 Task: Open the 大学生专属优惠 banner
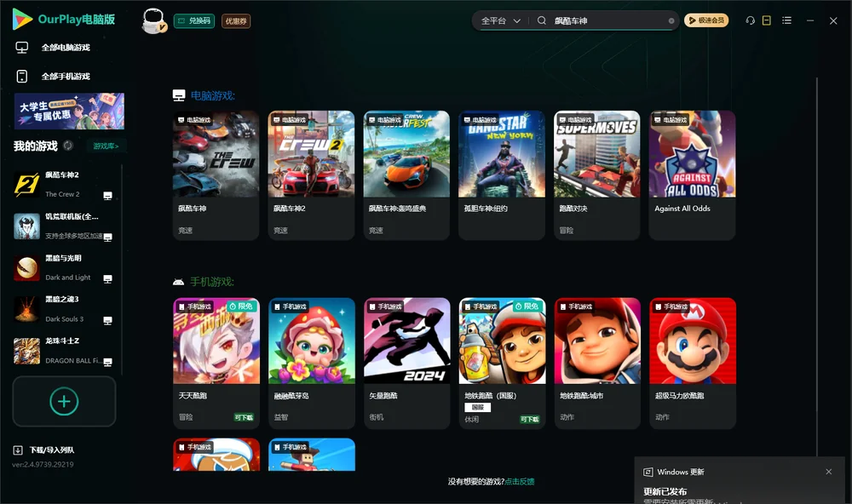[x=69, y=111]
